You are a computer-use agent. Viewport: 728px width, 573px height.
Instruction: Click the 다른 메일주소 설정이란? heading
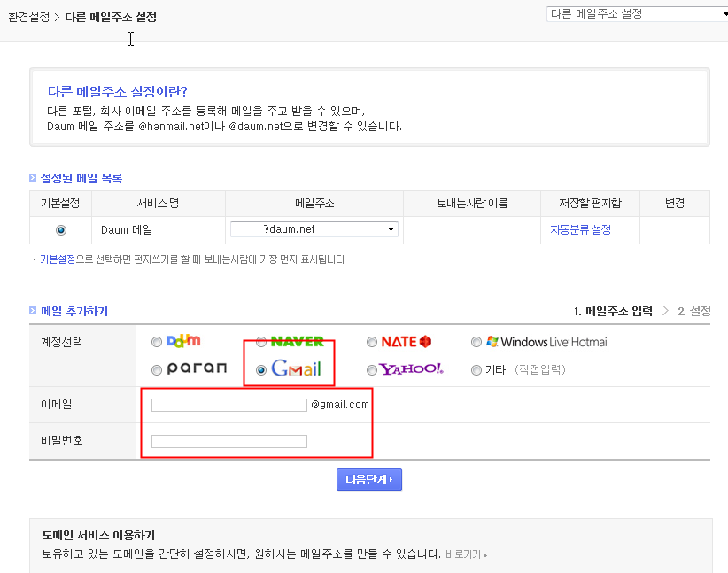coord(118,91)
